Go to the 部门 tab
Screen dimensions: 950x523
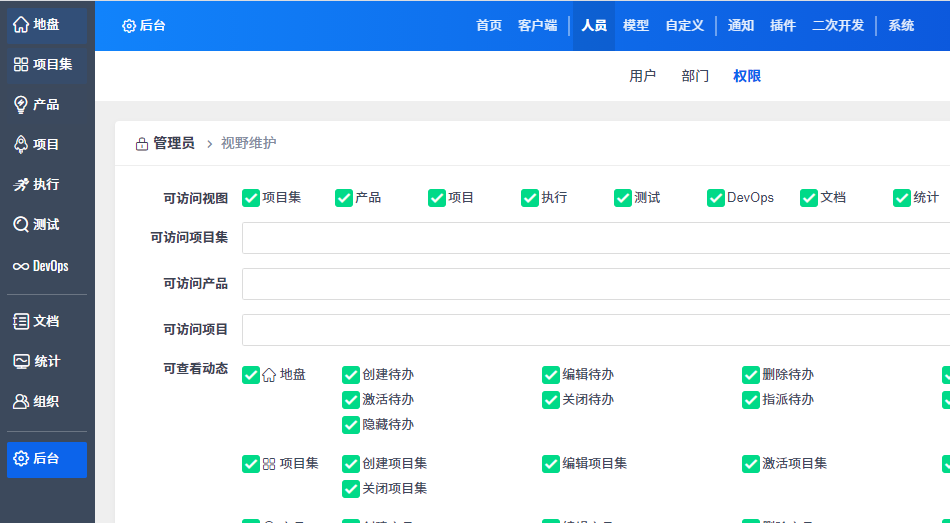click(695, 76)
